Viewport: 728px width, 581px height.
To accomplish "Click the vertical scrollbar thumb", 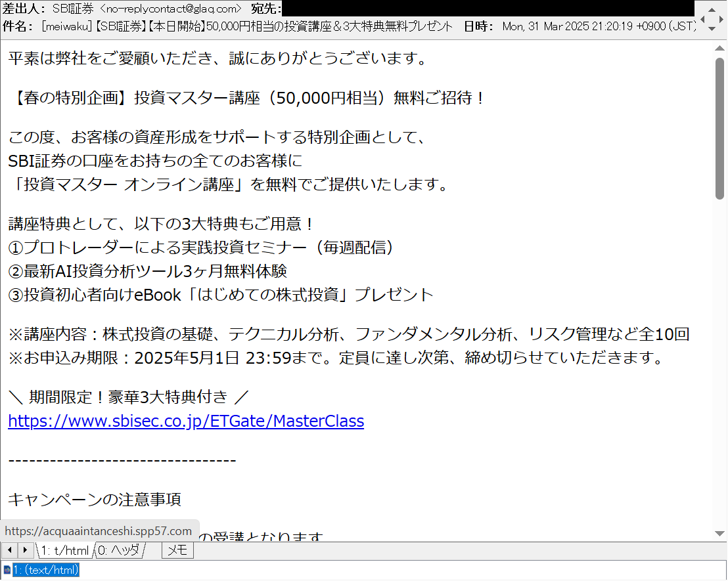I will [719, 129].
